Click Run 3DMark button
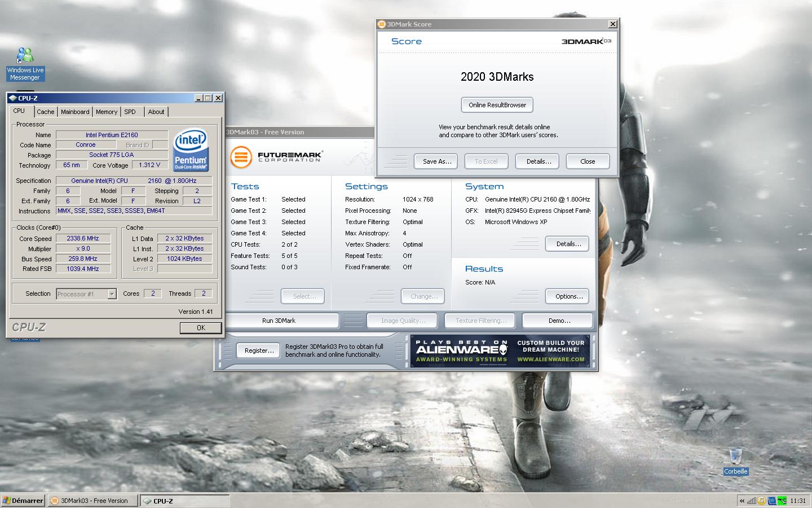The width and height of the screenshot is (812, 508). [279, 321]
